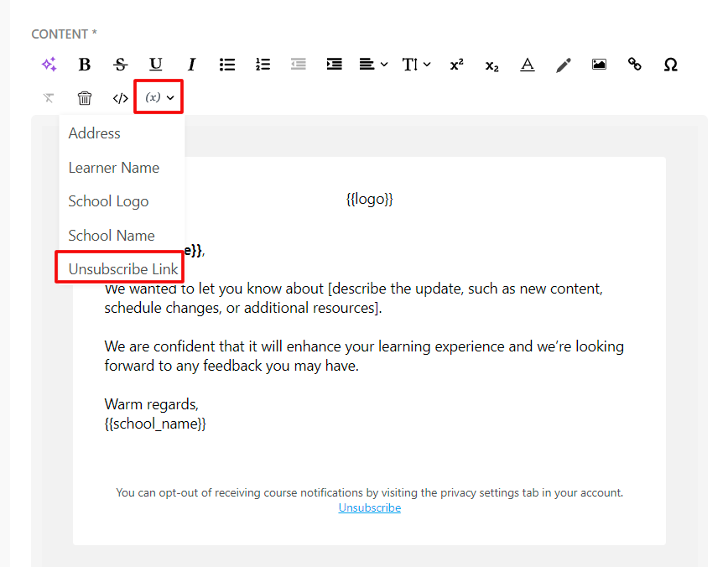This screenshot has width=728, height=567.
Task: Click the 'We are confident' paragraph
Action: tap(364, 356)
